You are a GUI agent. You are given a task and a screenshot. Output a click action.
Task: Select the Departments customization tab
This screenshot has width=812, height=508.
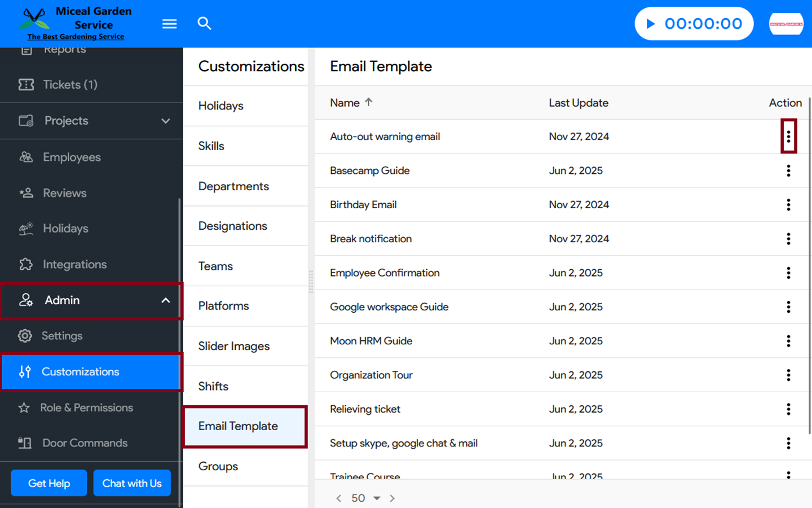[233, 186]
